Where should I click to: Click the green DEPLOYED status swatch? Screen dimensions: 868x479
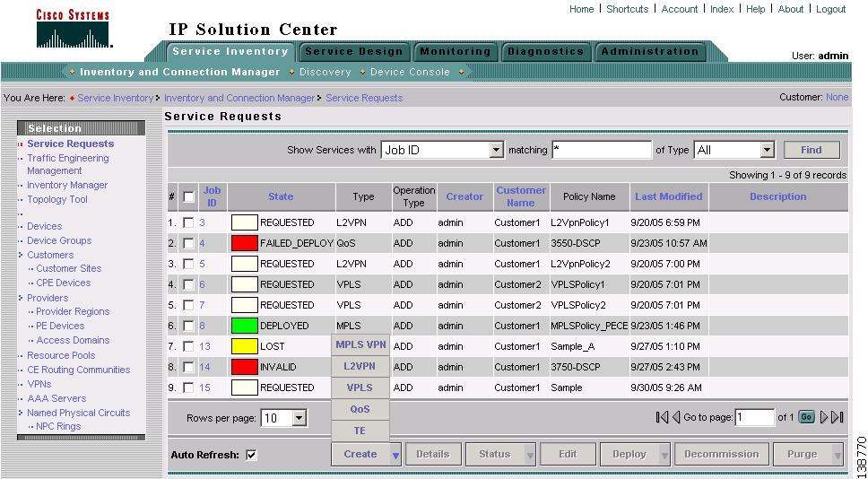coord(245,326)
